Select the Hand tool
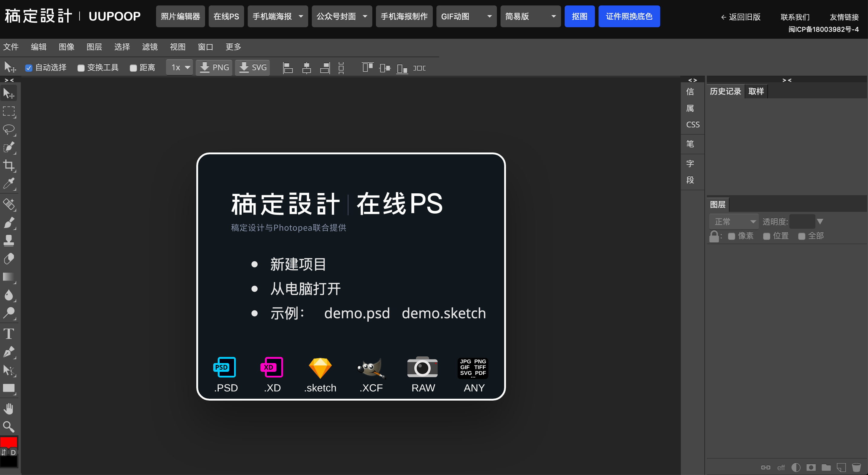This screenshot has width=868, height=475. click(9, 408)
